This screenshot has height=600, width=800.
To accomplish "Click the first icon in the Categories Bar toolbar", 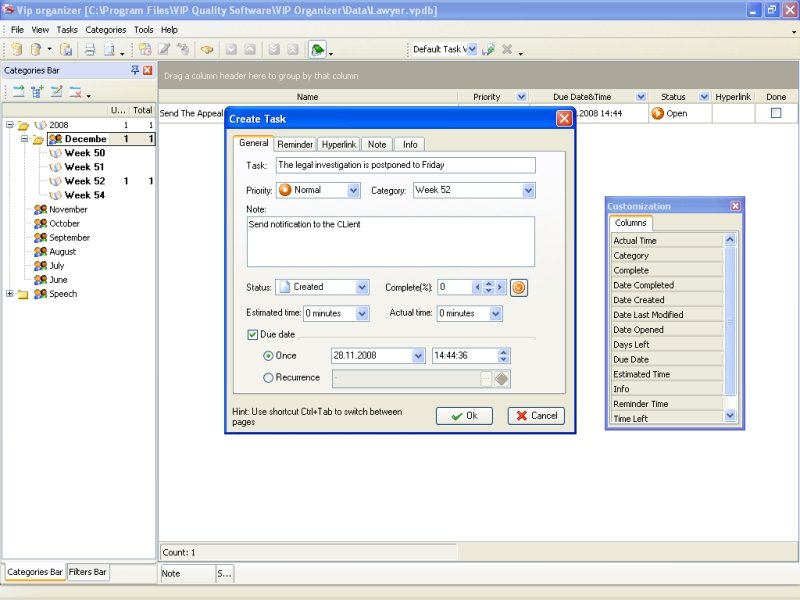I will point(17,92).
